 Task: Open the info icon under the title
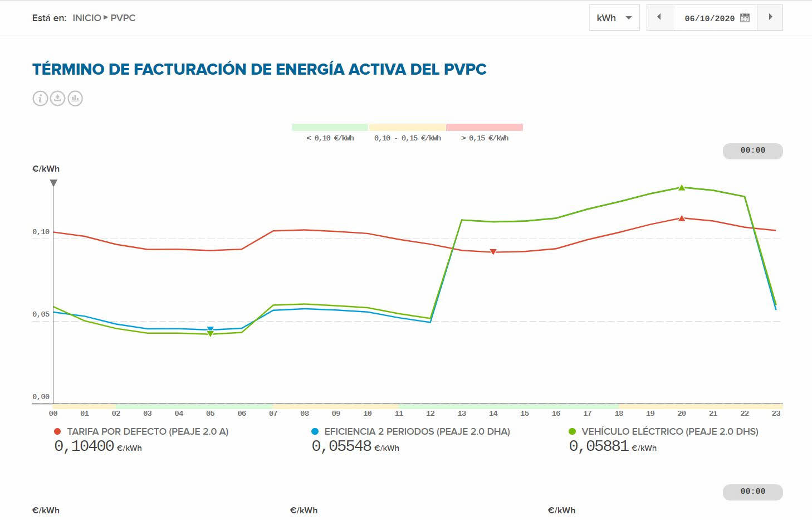coord(40,99)
